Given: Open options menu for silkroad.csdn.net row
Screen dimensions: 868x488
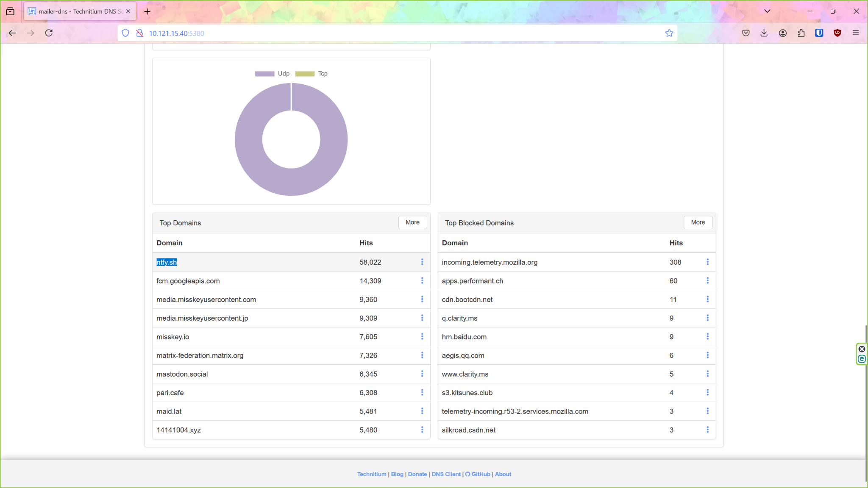Looking at the screenshot, I should (x=707, y=430).
